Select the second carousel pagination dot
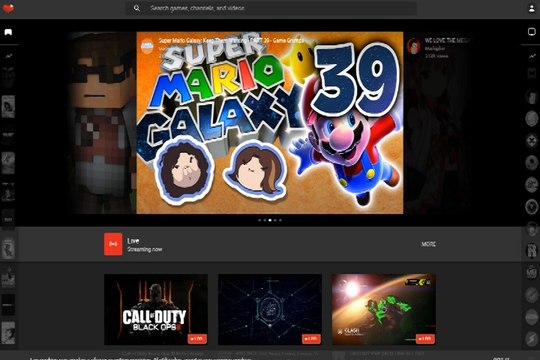 (x=265, y=220)
